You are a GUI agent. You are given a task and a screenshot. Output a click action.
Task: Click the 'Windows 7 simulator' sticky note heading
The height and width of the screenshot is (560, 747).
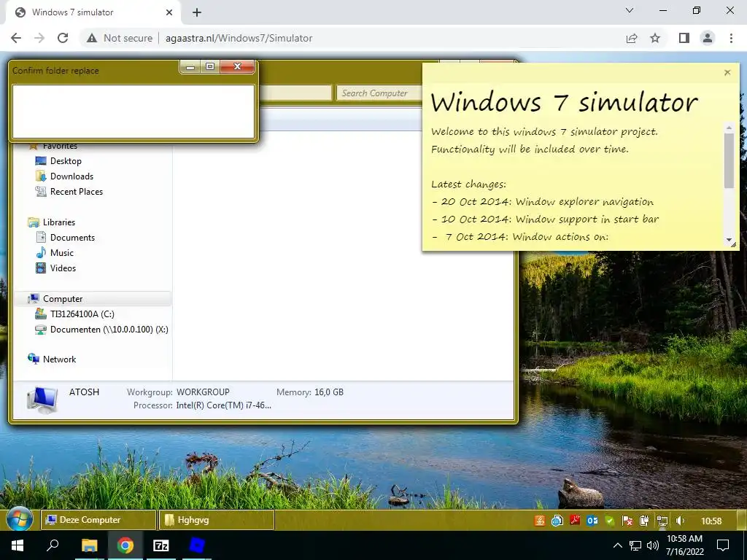pos(564,102)
